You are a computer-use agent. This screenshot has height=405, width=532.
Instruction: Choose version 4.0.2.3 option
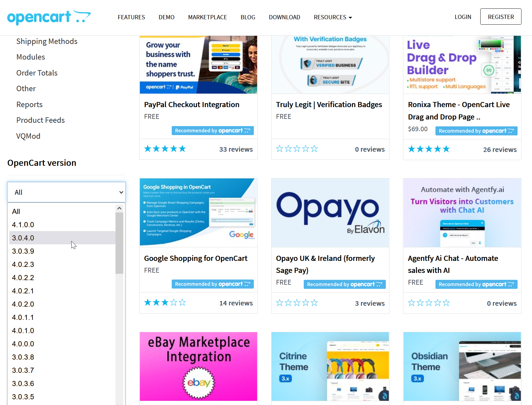point(62,264)
